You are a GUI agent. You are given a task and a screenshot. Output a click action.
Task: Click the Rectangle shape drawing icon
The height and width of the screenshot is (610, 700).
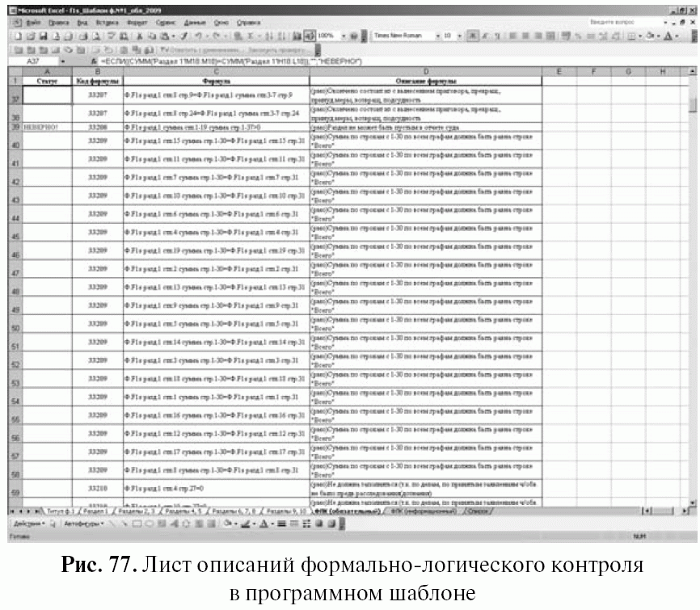tap(137, 524)
